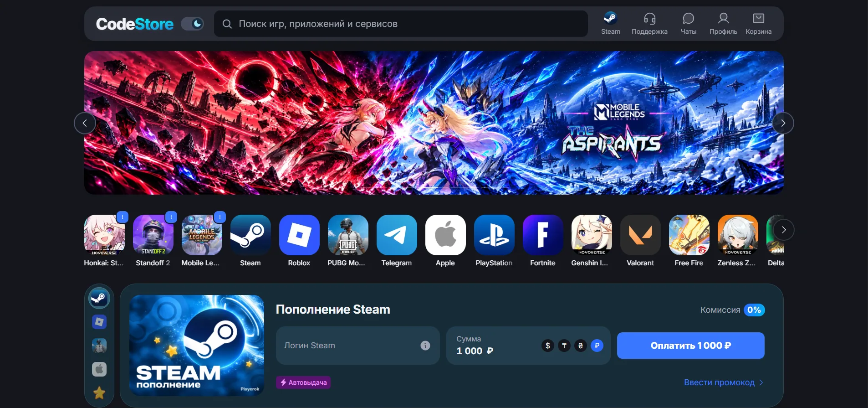Image resolution: width=868 pixels, height=408 pixels.
Task: Select the Fortnite category icon
Action: (x=543, y=235)
